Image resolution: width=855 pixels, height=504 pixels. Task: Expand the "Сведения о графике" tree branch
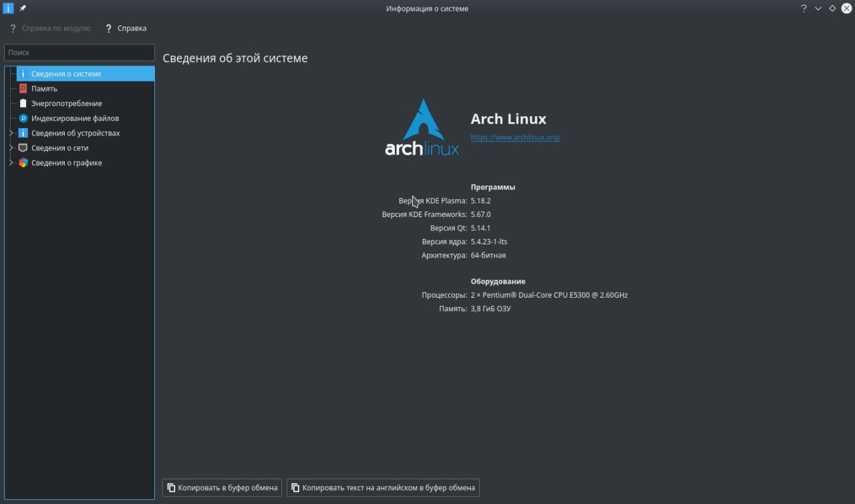pos(11,163)
